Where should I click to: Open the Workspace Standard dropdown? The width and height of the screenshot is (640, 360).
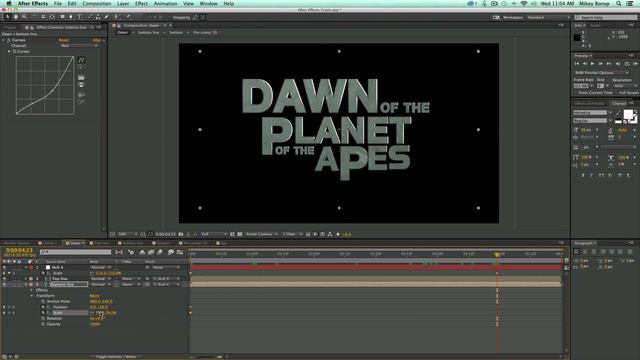(x=548, y=18)
